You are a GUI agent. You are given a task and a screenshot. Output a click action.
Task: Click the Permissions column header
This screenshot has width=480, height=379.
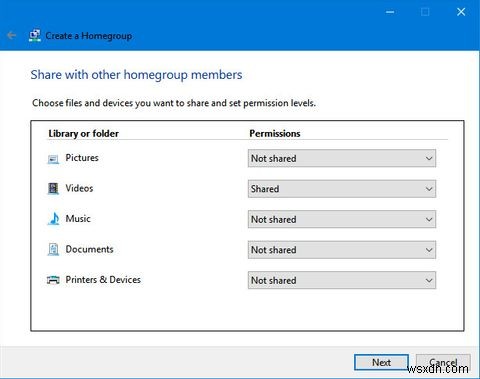[275, 133]
